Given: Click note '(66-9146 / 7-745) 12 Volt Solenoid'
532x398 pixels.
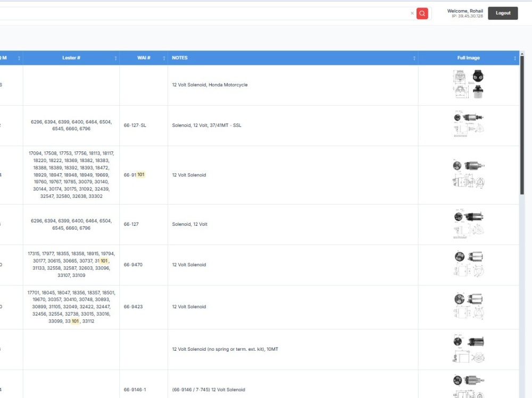Looking at the screenshot, I should (x=209, y=390).
